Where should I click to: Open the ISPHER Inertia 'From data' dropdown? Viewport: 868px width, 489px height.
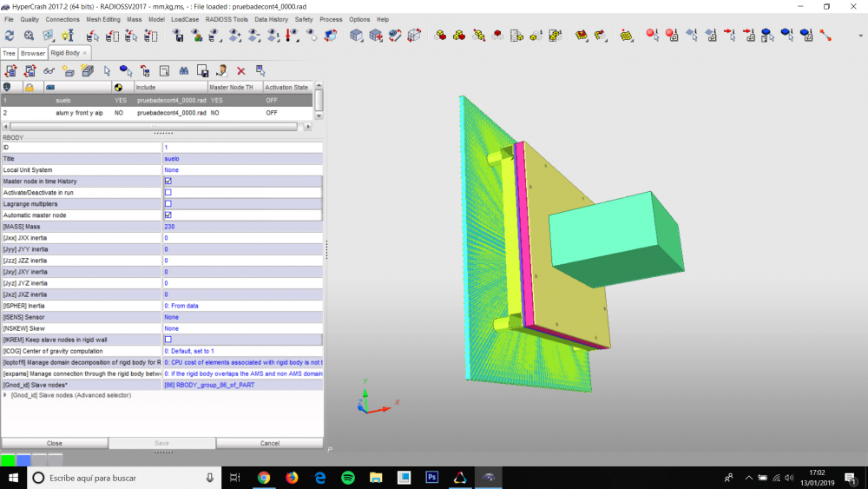242,306
